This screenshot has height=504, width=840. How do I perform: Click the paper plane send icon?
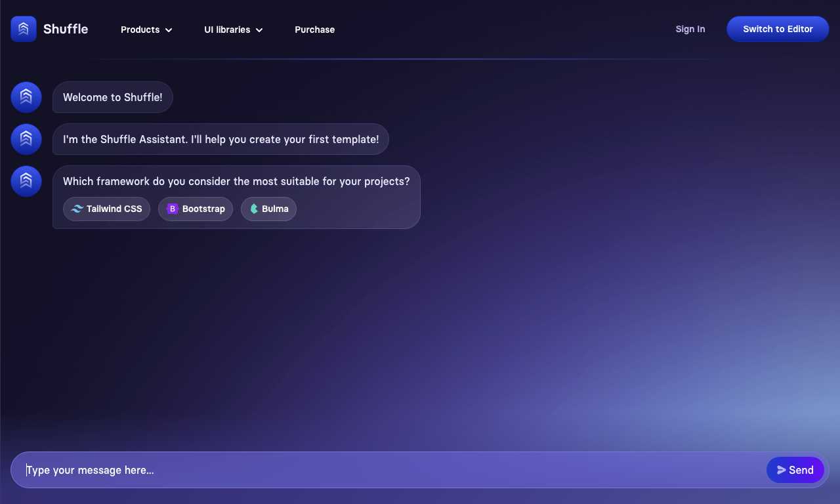pos(782,470)
